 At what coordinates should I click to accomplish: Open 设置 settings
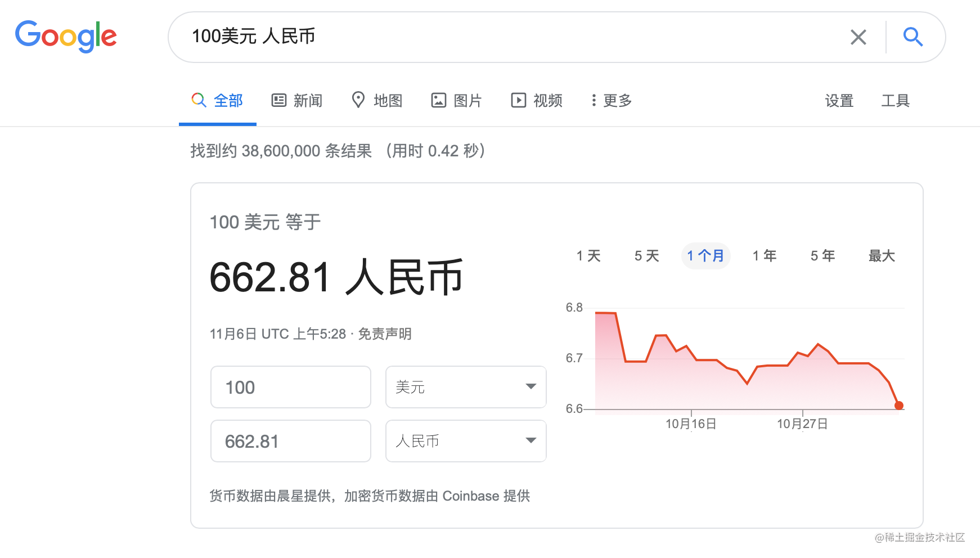(x=839, y=101)
